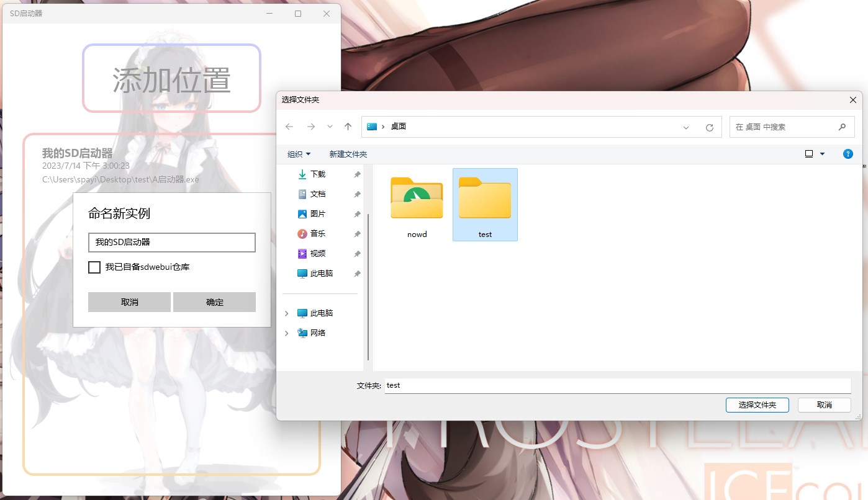Go forward in folder picker navigation

pos(311,127)
